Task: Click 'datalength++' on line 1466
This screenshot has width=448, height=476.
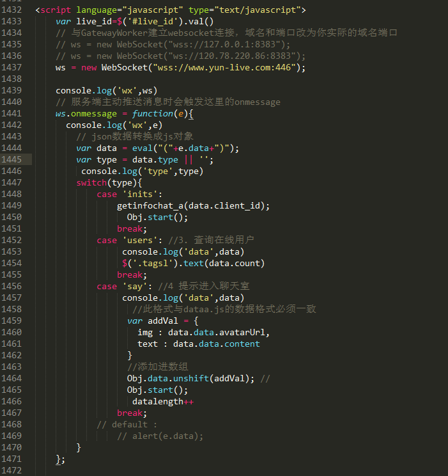Action: coord(163,402)
